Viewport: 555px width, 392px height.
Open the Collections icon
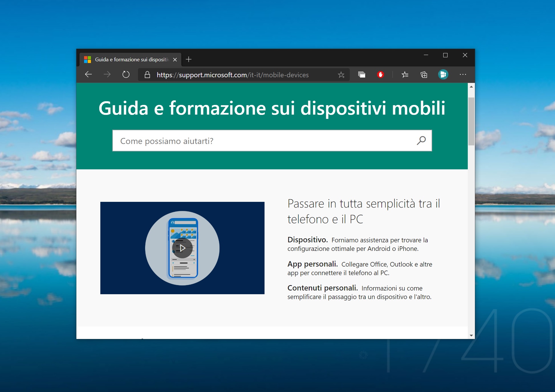pyautogui.click(x=424, y=75)
